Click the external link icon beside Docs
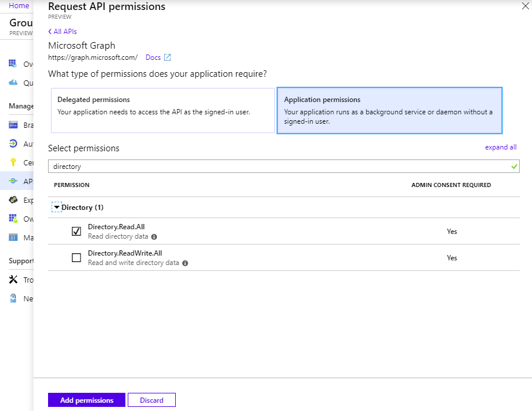Screen dimensions: 532x411 [168, 57]
